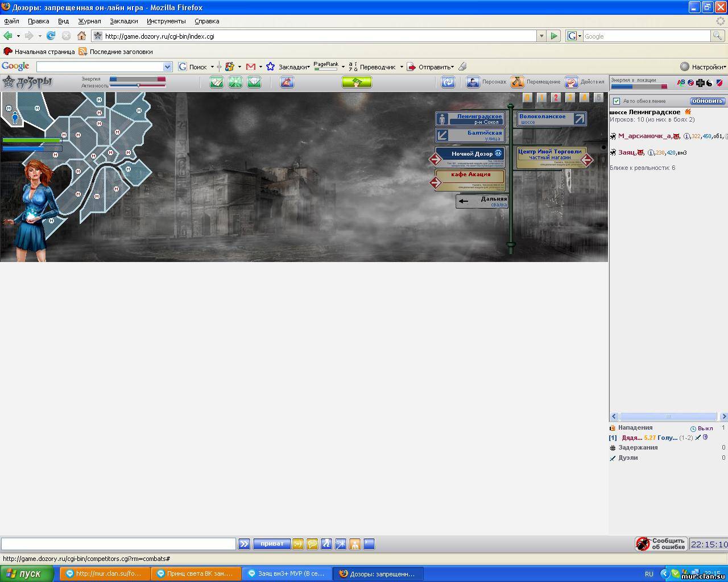Toggle the Выкл switch next to Нападения
The width and height of the screenshot is (728, 582).
pos(702,428)
